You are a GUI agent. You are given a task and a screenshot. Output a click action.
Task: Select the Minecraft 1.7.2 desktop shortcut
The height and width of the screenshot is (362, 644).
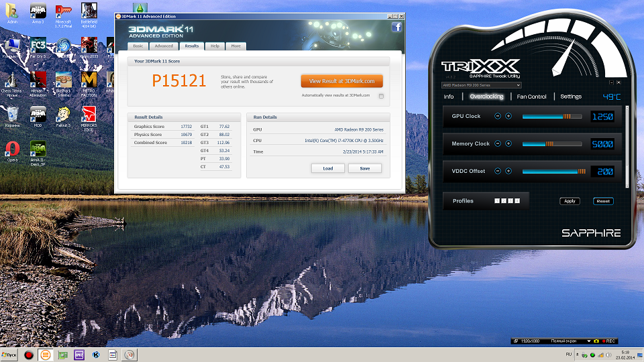[x=63, y=15]
